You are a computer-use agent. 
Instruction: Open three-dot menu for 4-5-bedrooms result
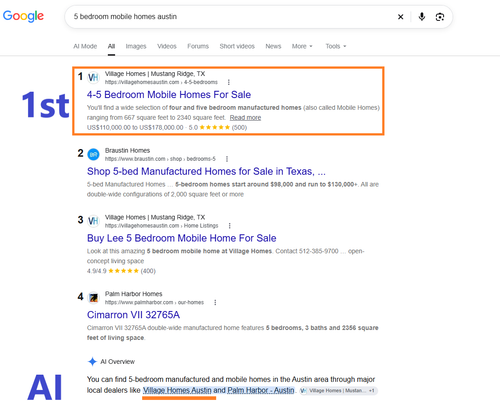coord(229,82)
